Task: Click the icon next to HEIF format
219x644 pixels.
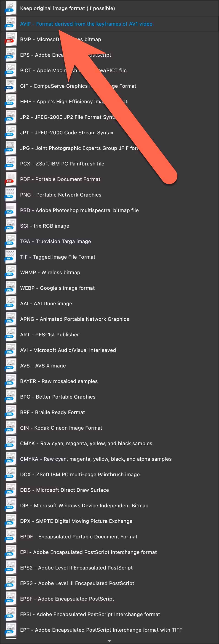Action: point(11,101)
